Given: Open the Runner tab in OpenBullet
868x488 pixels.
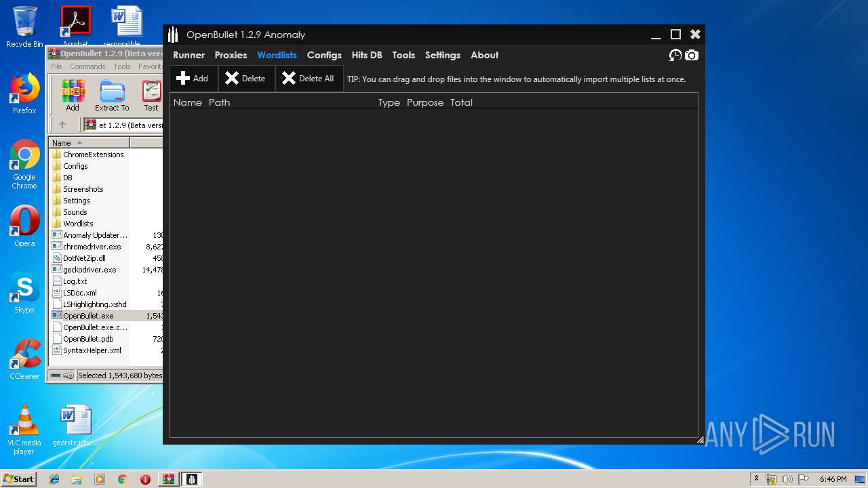Looking at the screenshot, I should (189, 55).
